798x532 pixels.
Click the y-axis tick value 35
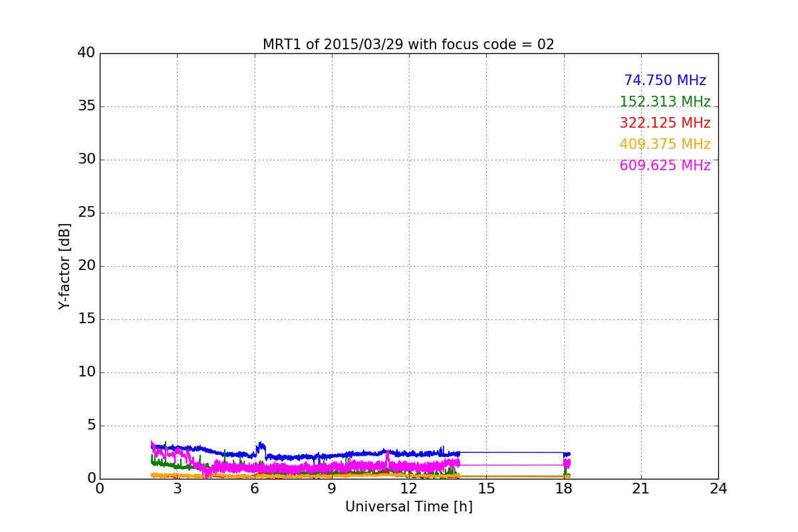pyautogui.click(x=86, y=106)
